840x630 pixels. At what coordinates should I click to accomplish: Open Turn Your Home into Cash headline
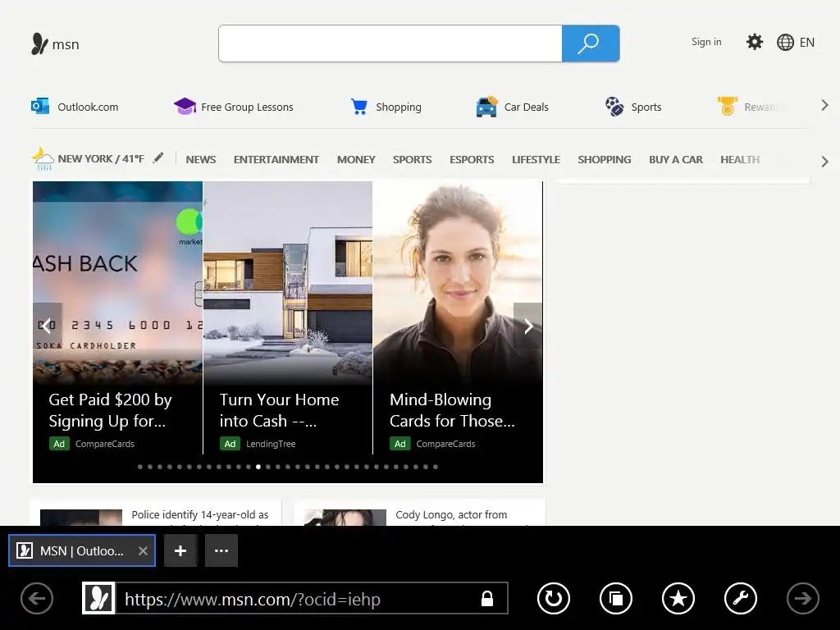(279, 410)
